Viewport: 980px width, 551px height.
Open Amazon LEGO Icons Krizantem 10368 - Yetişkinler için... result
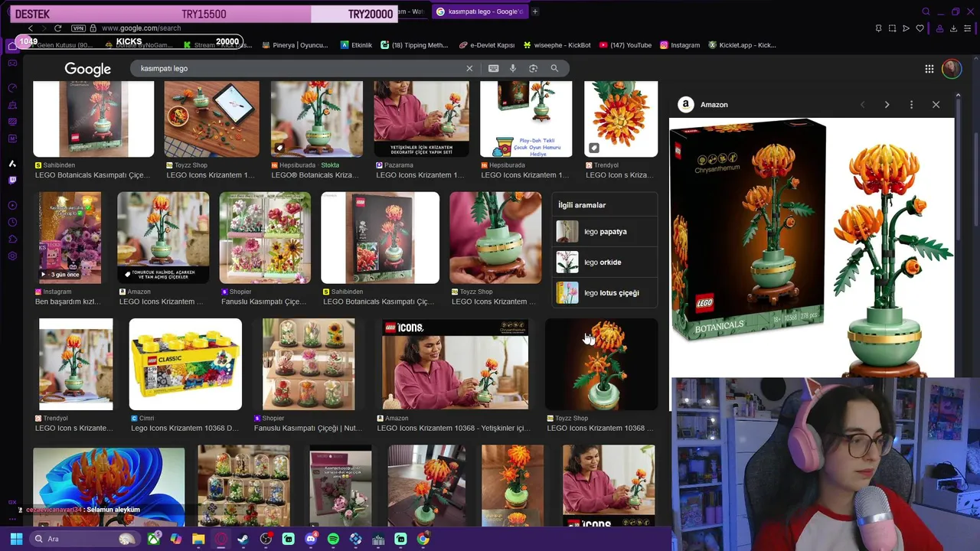(455, 364)
